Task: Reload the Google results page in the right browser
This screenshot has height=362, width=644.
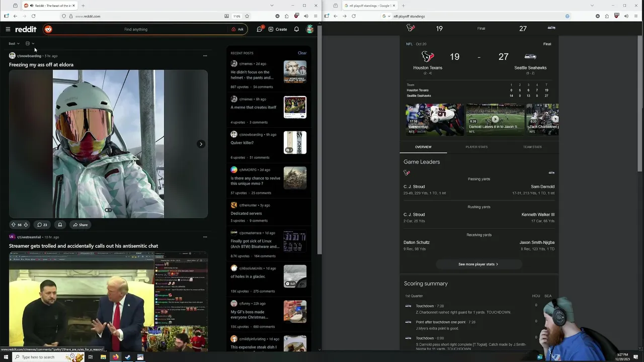Action: tap(354, 16)
